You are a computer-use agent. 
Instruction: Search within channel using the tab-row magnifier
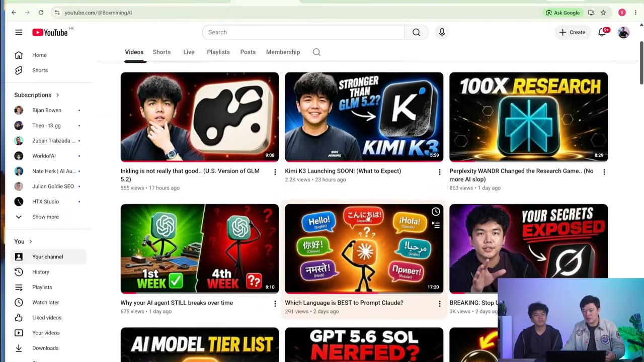click(316, 52)
